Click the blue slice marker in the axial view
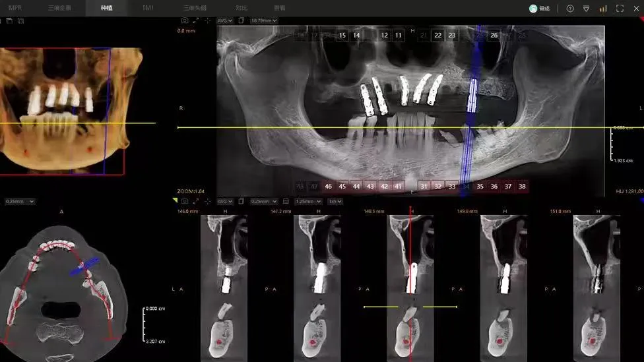 [84, 266]
